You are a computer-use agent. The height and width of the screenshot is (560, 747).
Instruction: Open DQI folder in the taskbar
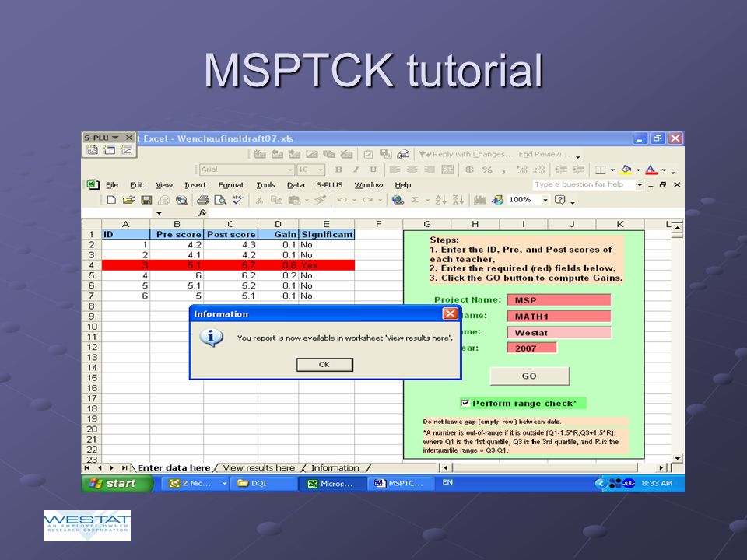[x=262, y=483]
